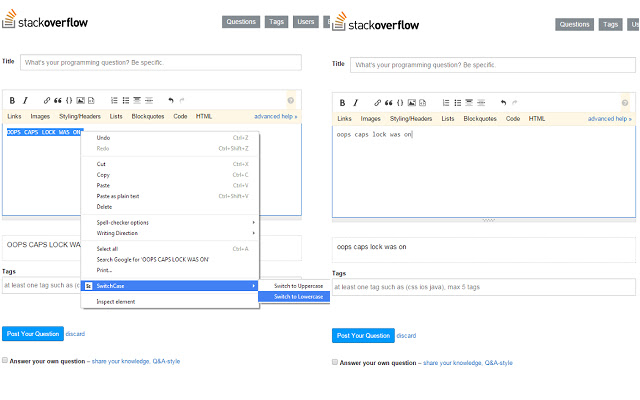Click right 'Post Your Question' button
Viewport: 640px width, 400px height.
pyautogui.click(x=363, y=335)
